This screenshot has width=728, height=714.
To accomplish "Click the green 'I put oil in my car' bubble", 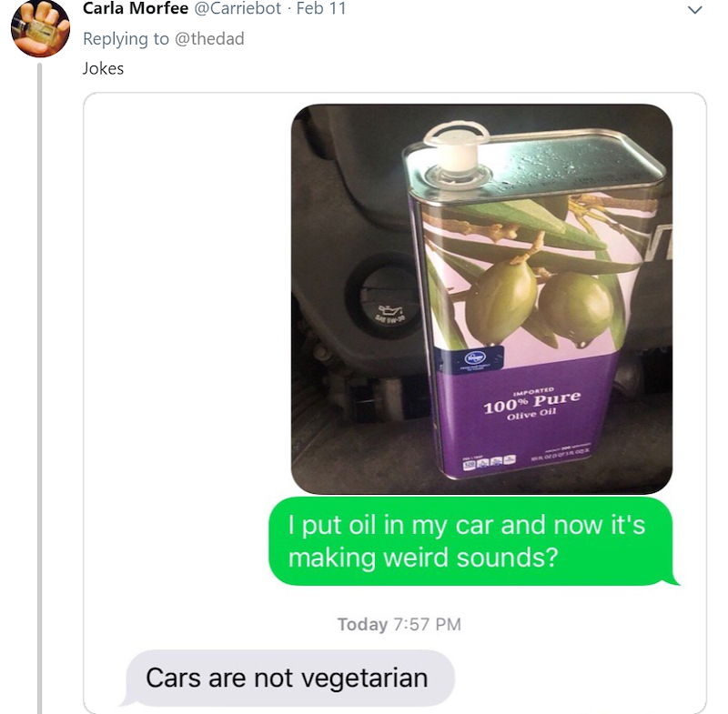I will point(470,541).
